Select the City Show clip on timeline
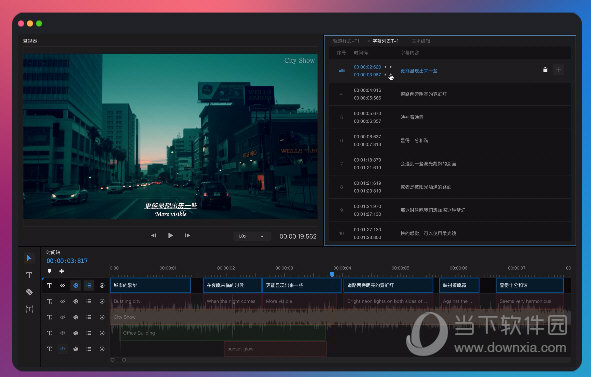Screen dimensions: 591x377 (x=339, y=317)
